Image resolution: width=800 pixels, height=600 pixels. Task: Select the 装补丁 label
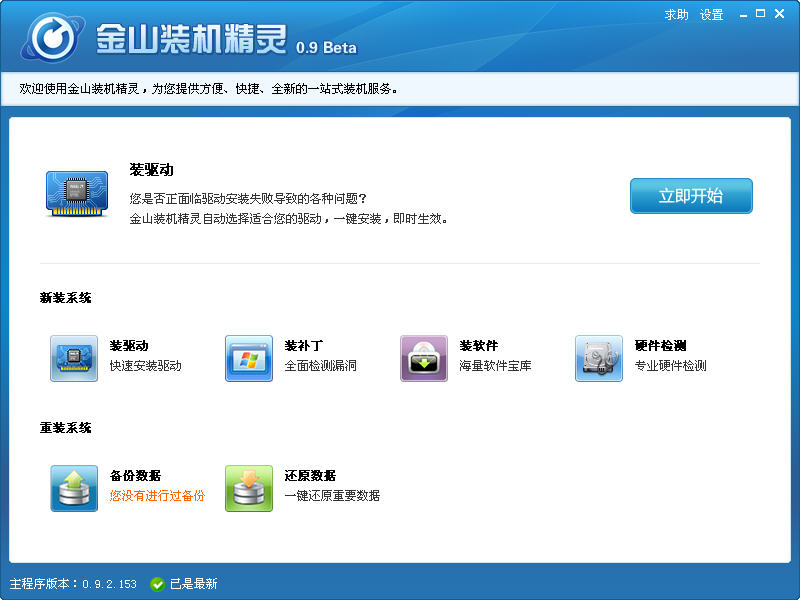click(304, 346)
